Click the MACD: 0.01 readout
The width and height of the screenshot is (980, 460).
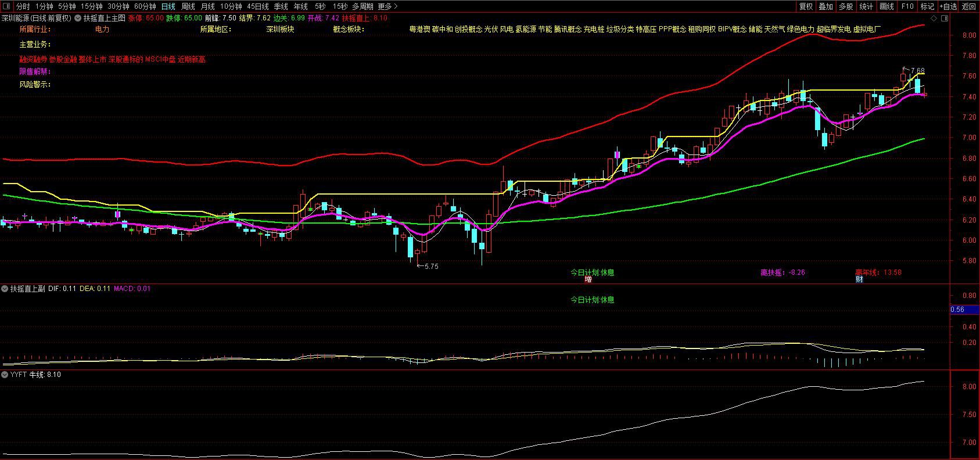click(x=132, y=288)
